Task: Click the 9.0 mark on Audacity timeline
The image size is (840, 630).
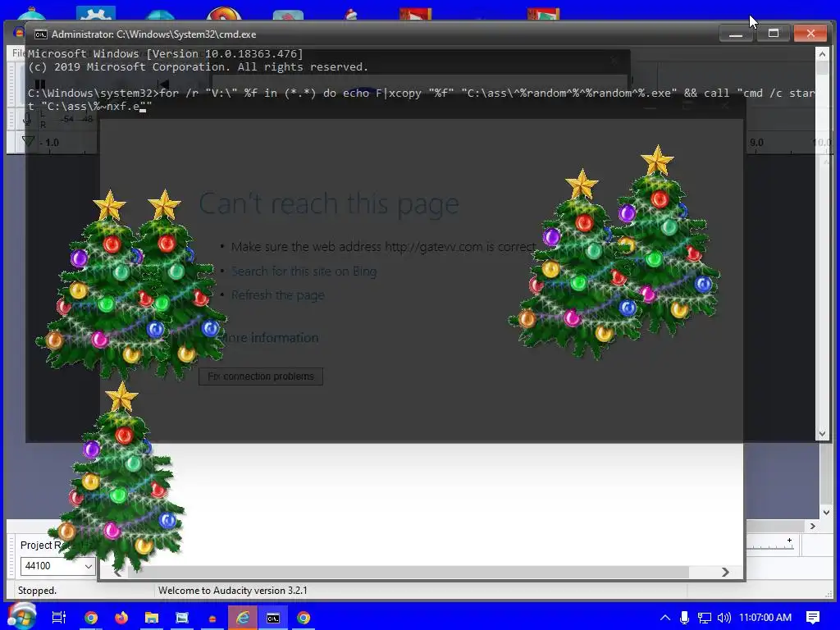Action: 756,143
